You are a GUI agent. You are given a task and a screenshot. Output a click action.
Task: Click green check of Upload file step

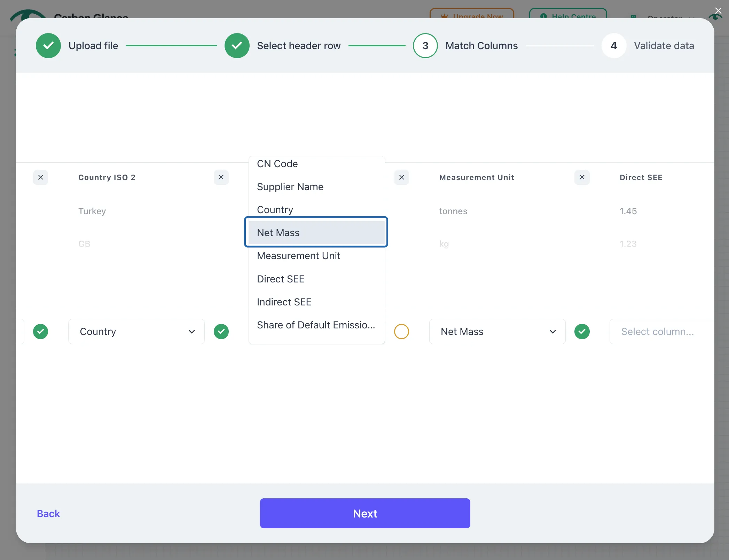click(x=48, y=46)
